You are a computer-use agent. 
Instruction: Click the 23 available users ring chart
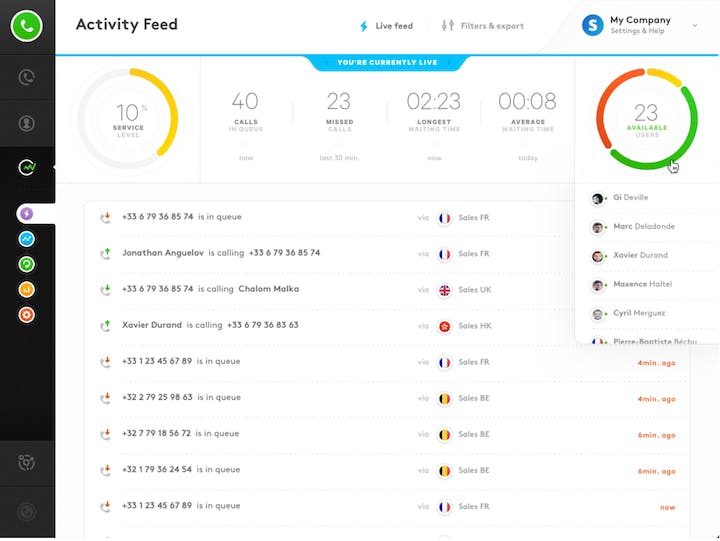click(647, 119)
